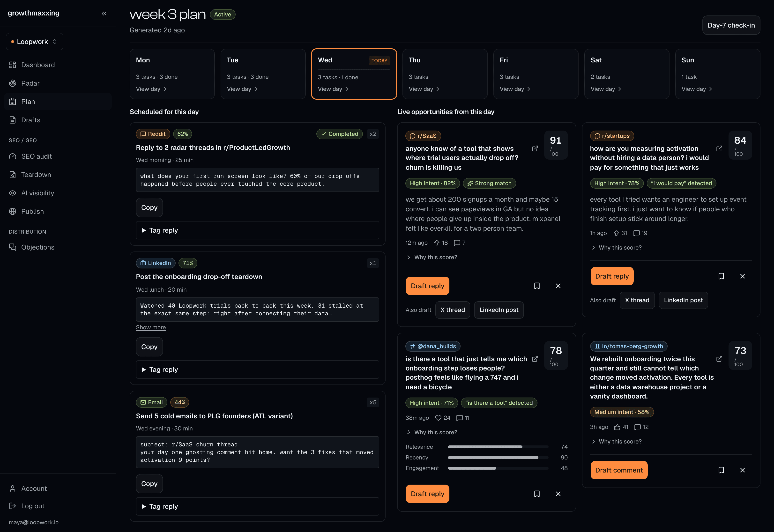The image size is (774, 532).
Task: Copy the Reddit reply text
Action: coord(149,207)
